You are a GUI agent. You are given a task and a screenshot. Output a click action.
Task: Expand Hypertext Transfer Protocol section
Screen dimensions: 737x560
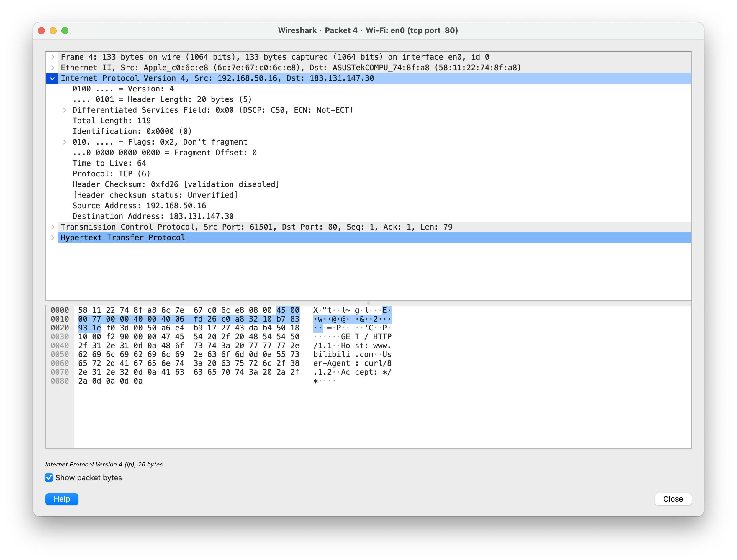pos(53,238)
